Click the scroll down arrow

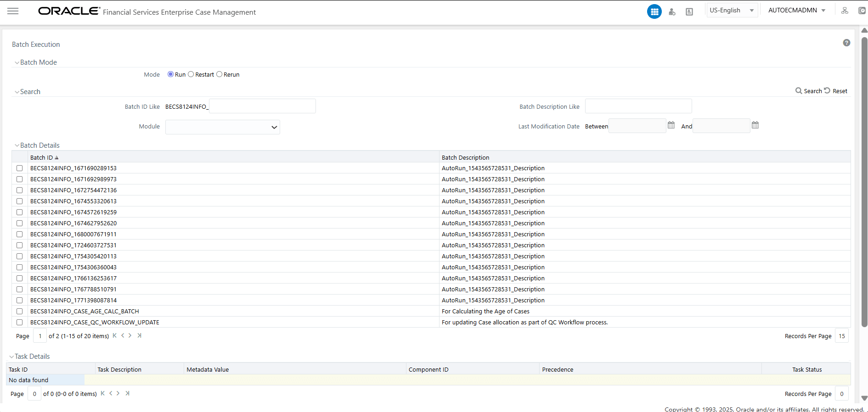864,398
